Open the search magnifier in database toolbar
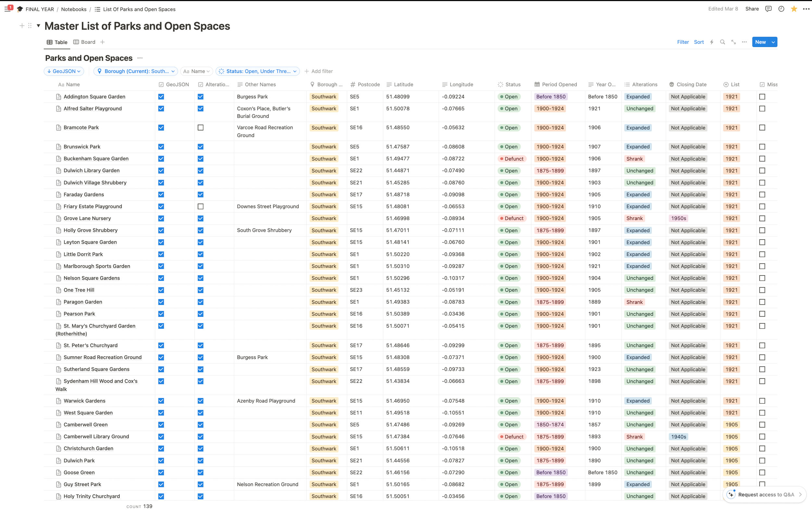Screen dimensions: 812x511 pos(722,42)
